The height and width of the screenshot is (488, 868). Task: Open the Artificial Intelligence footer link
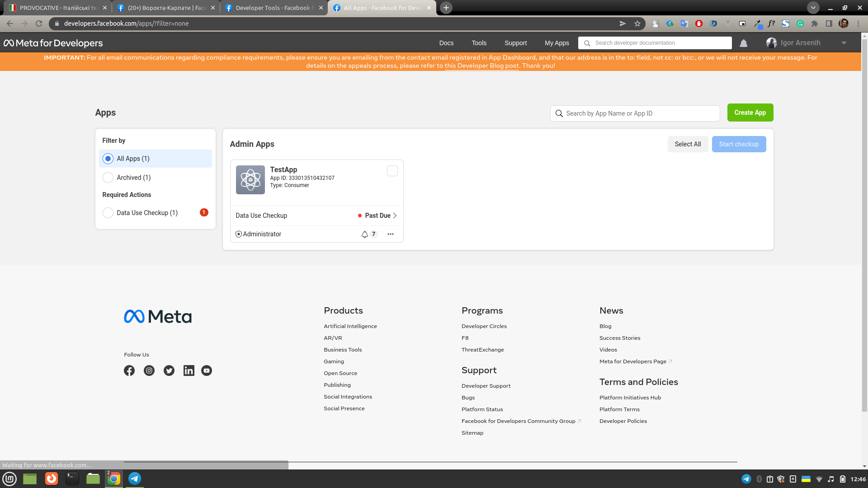click(x=350, y=326)
